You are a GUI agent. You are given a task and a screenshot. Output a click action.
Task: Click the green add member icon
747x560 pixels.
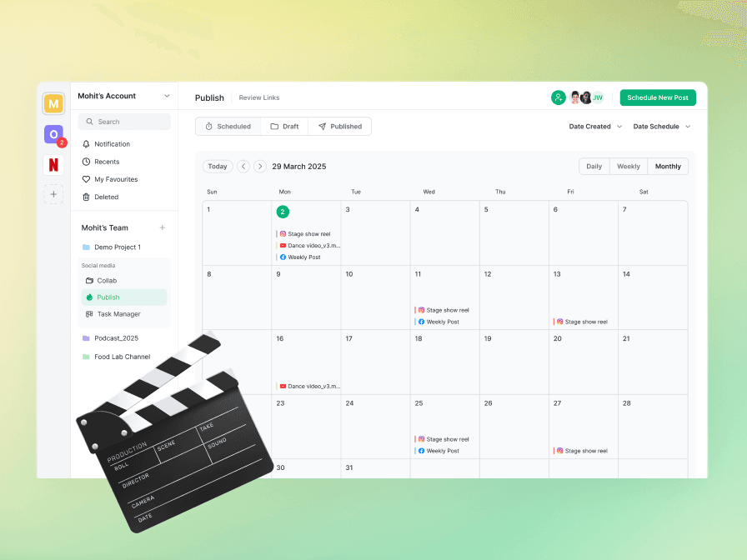(x=559, y=97)
